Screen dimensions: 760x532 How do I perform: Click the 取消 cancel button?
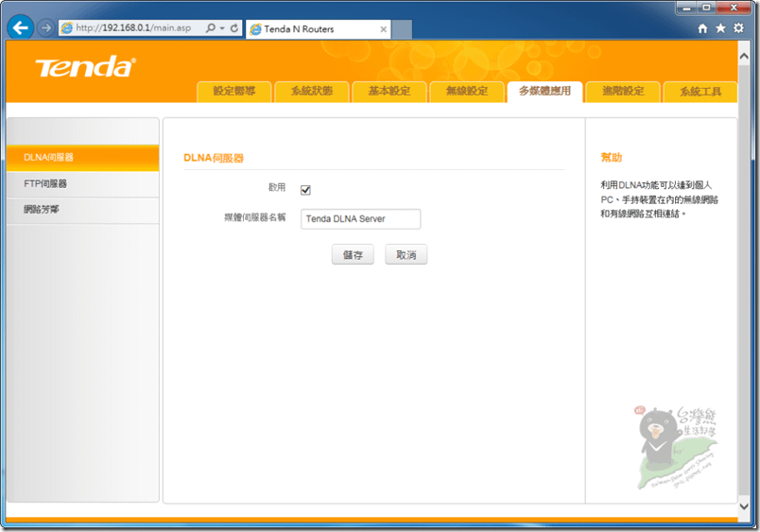point(406,255)
